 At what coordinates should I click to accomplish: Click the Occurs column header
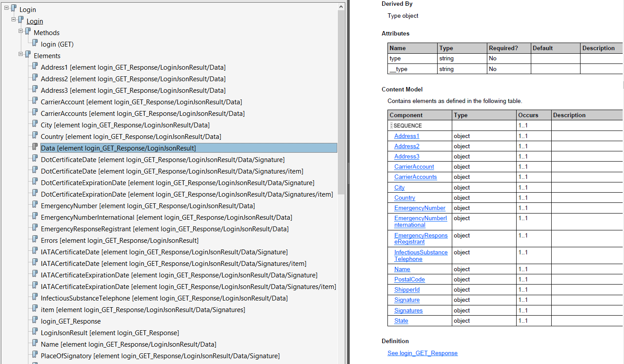click(x=534, y=115)
